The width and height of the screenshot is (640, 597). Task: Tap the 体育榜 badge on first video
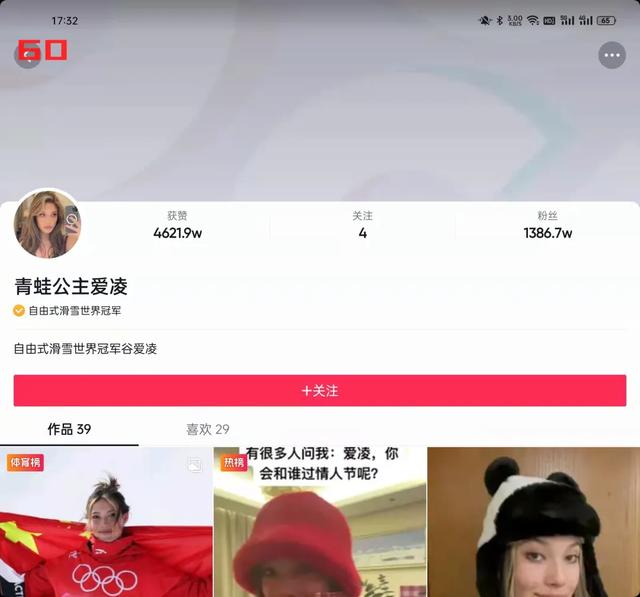coord(25,463)
